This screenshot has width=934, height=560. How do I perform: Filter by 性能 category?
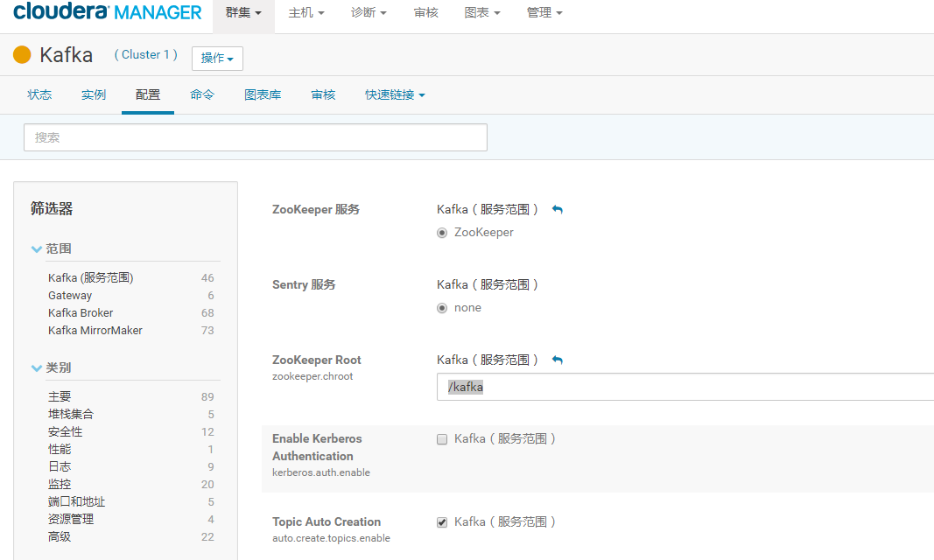click(60, 449)
